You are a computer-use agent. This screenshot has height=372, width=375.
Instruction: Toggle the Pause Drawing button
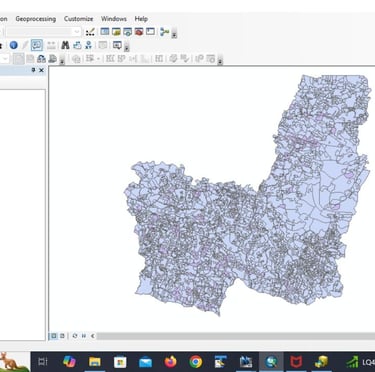point(84,336)
